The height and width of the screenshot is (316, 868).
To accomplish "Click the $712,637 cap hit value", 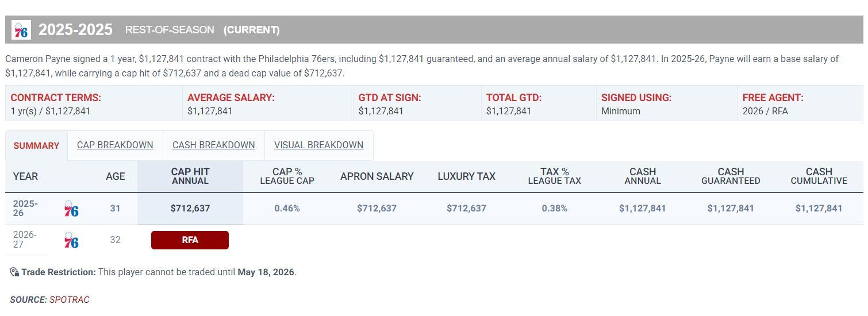I will pos(190,209).
